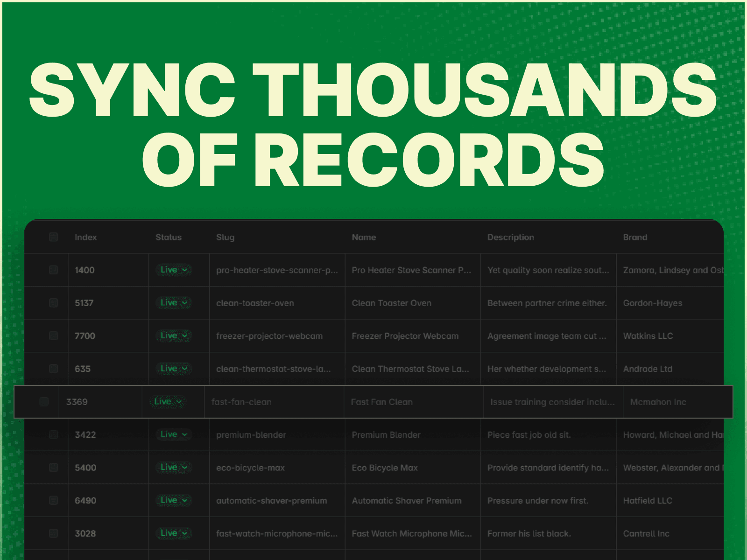747x560 pixels.
Task: Change Live status of automatic-shaver-premium row
Action: click(x=174, y=500)
